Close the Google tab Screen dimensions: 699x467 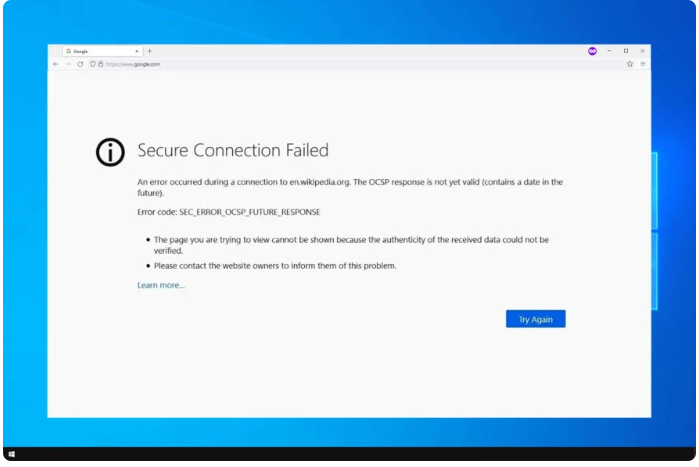[137, 51]
